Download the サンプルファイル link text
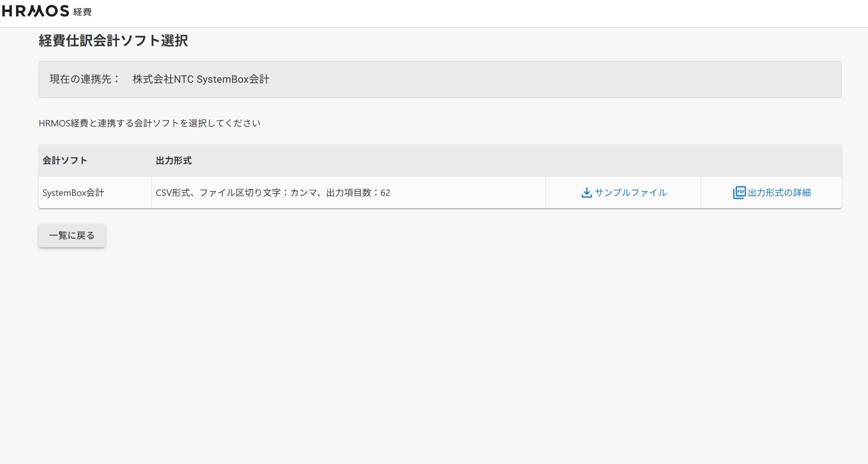Screen dimensions: 868x464 631,193
